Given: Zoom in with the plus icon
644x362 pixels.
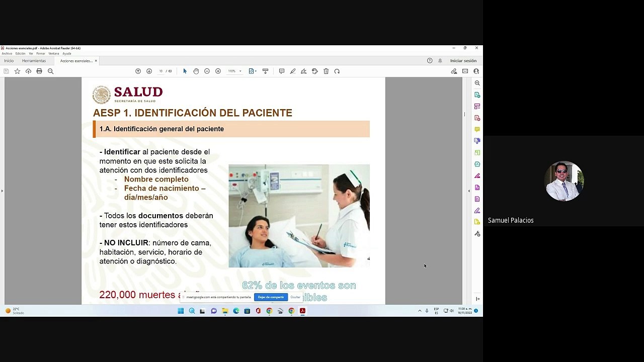Looking at the screenshot, I should 218,71.
